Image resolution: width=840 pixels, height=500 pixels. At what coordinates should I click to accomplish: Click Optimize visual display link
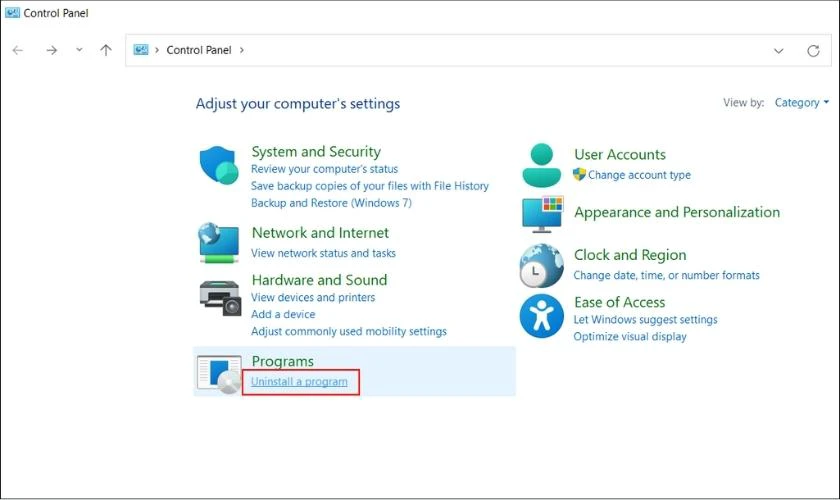629,337
